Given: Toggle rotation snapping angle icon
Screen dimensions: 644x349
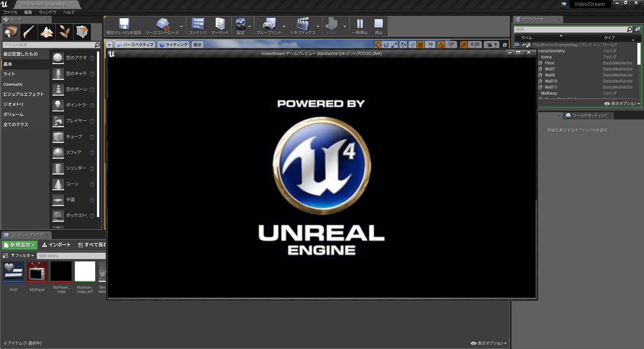Looking at the screenshot, I should click(x=440, y=45).
